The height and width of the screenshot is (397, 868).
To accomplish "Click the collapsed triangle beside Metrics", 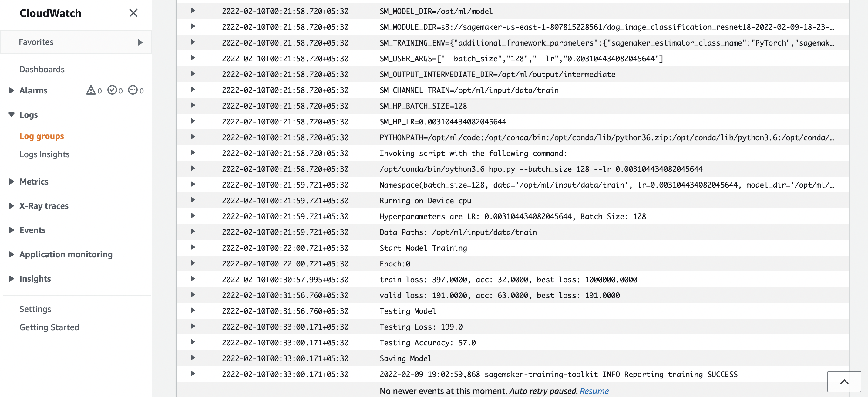I will [11, 181].
